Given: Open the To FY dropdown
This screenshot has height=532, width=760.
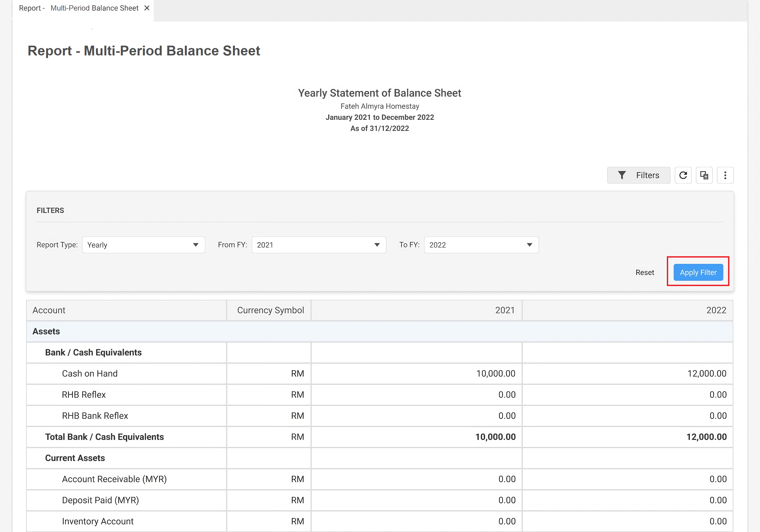Looking at the screenshot, I should click(x=481, y=245).
